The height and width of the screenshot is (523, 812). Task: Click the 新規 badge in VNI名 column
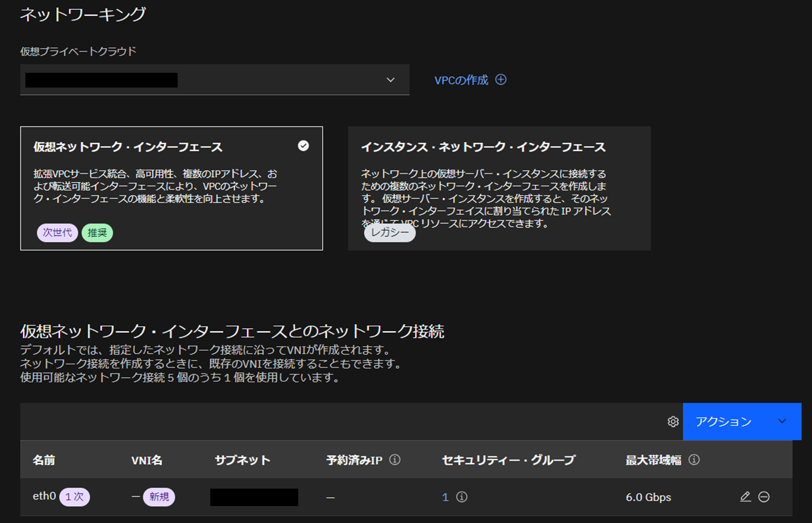pos(159,497)
